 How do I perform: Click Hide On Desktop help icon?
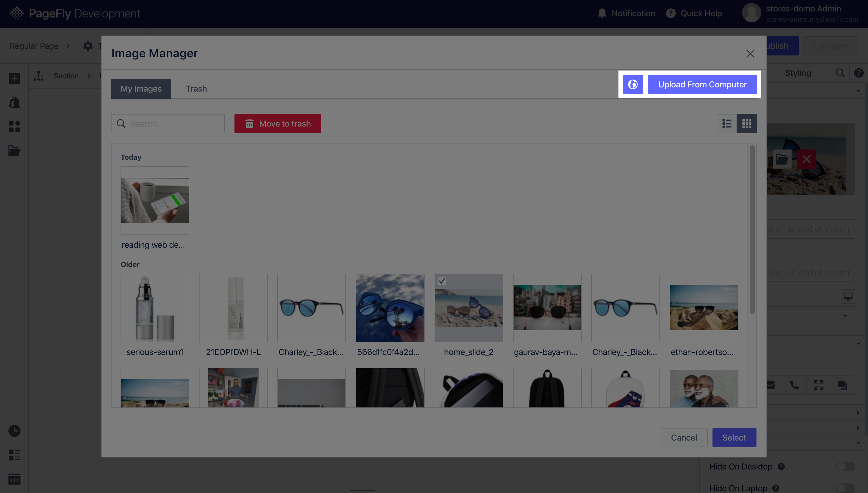(x=781, y=466)
